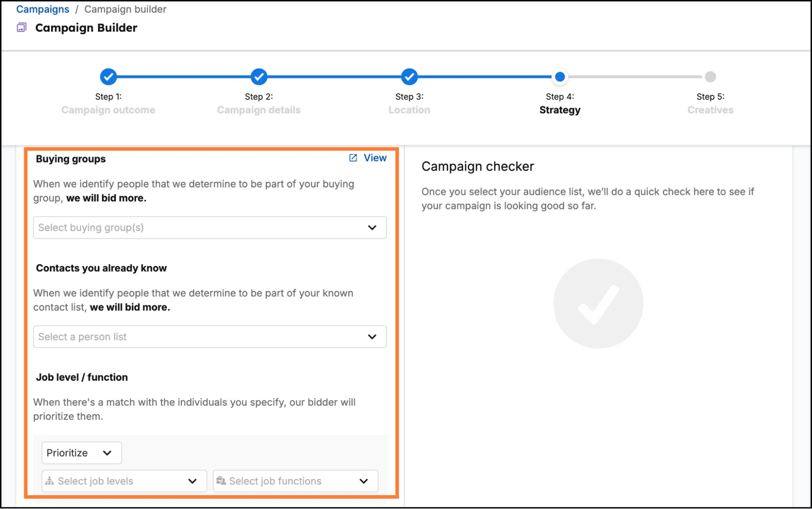Open the Prioritize dropdown
Viewport: 812px width, 509px height.
pyautogui.click(x=81, y=453)
